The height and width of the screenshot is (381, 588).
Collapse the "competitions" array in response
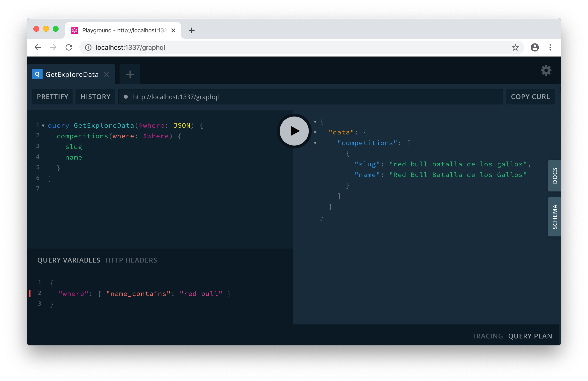pyautogui.click(x=315, y=143)
